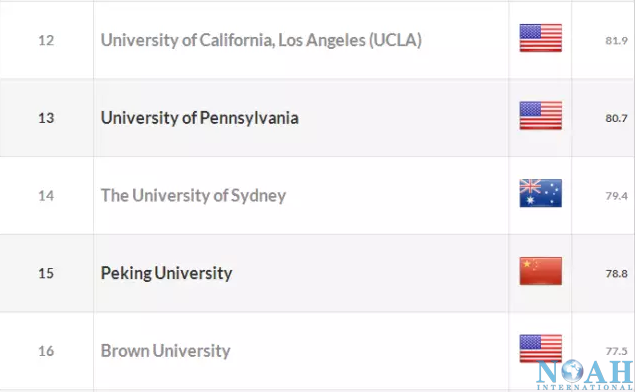The height and width of the screenshot is (392, 635).
Task: Click the 78.8 score for Peking University
Action: click(616, 274)
